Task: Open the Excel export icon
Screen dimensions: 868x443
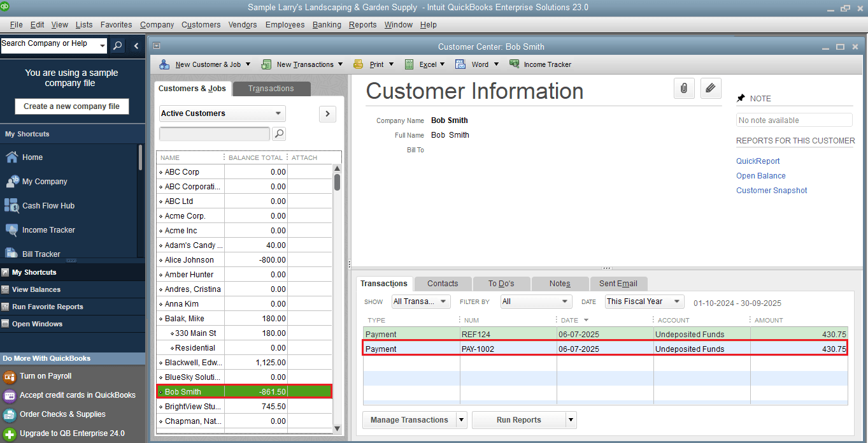Action: [424, 64]
